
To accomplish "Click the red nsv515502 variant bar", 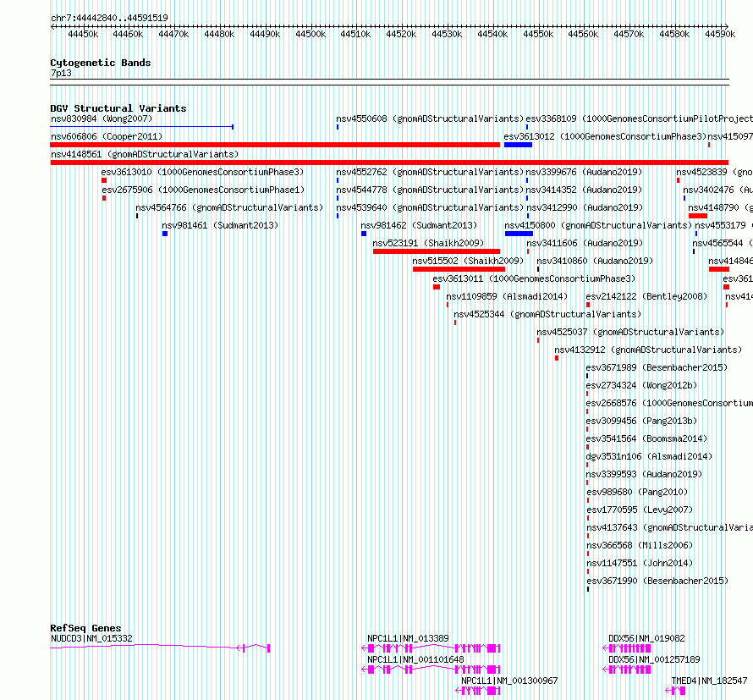I will coord(459,269).
